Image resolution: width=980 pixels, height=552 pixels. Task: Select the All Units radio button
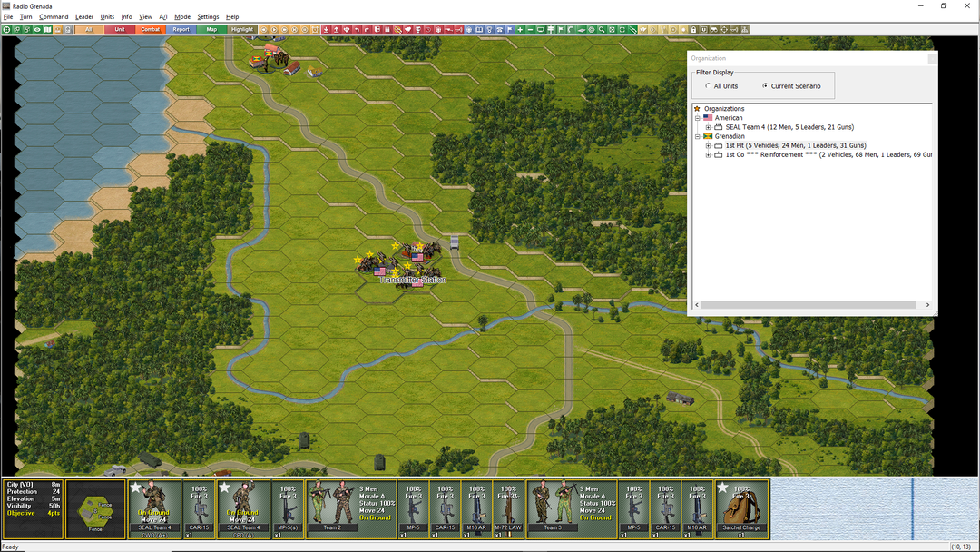coord(708,86)
